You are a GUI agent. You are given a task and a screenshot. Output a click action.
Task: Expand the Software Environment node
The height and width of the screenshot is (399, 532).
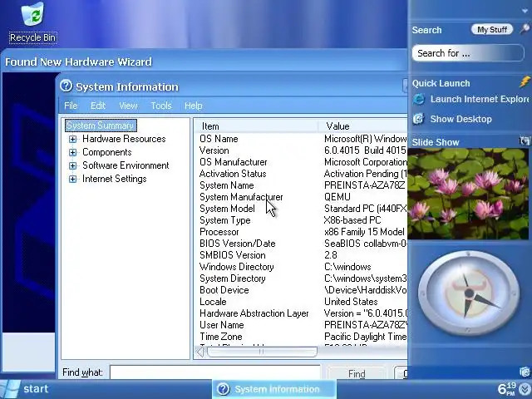pos(72,165)
